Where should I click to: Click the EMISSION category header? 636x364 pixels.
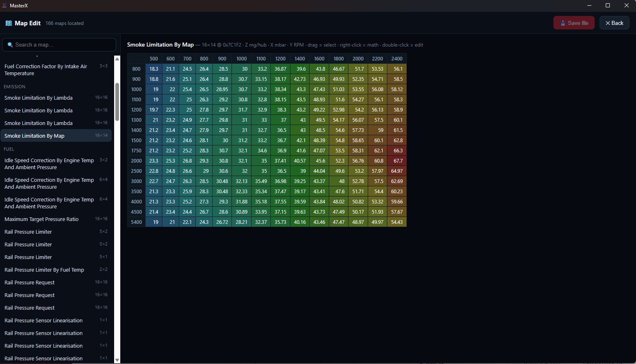(x=15, y=87)
